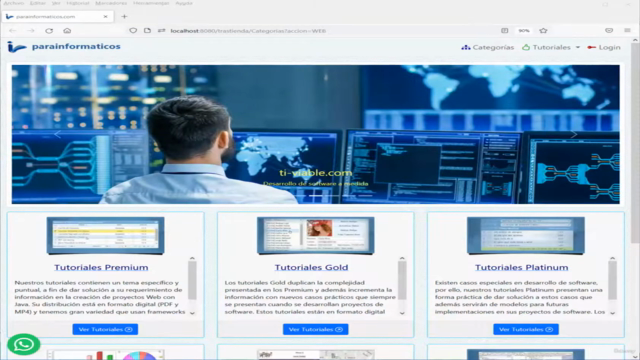Screen dimensions: 640x360
Task: Click the browser Back arrow
Action: point(13,31)
